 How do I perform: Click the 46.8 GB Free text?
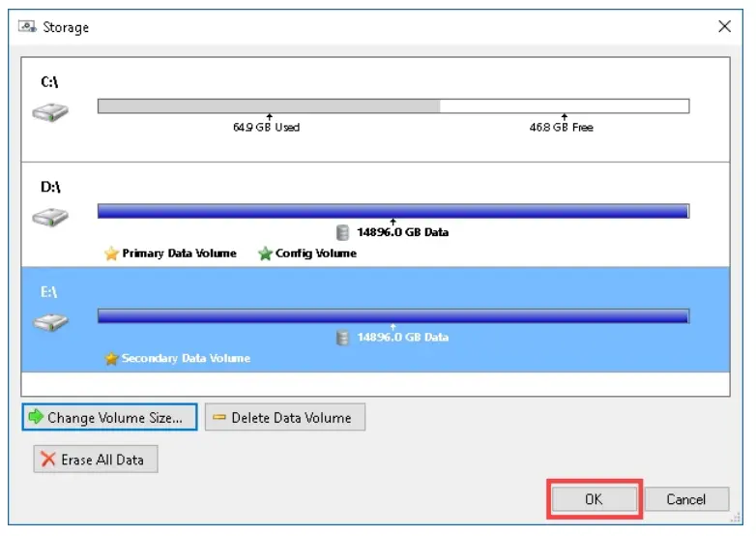click(x=562, y=128)
